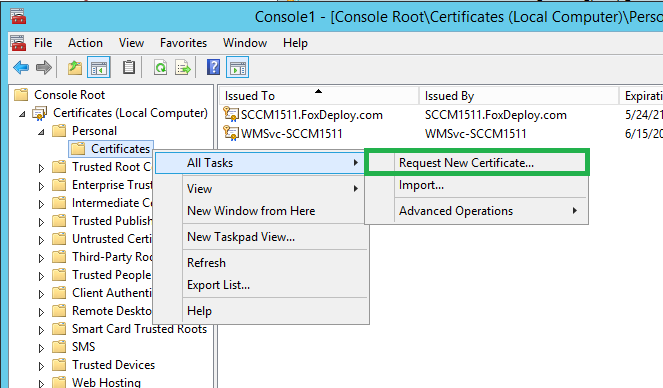Click the WMSvc-SCCM1511 certificate icon

click(231, 134)
